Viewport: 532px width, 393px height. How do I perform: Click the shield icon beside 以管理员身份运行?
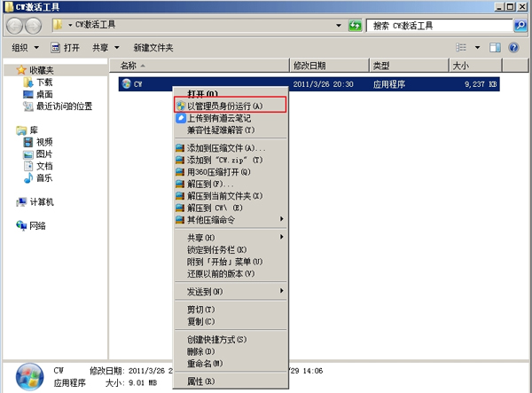[x=181, y=106]
